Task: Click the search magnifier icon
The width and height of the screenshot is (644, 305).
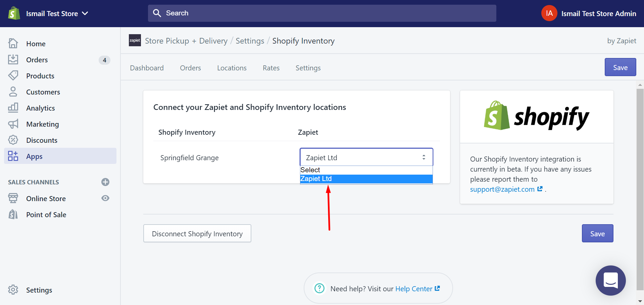Action: (157, 13)
